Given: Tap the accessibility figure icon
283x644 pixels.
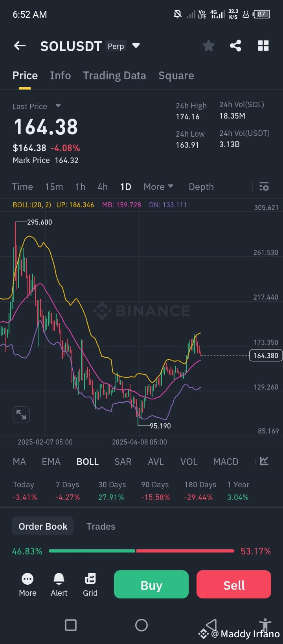Looking at the screenshot, I should tap(265, 625).
